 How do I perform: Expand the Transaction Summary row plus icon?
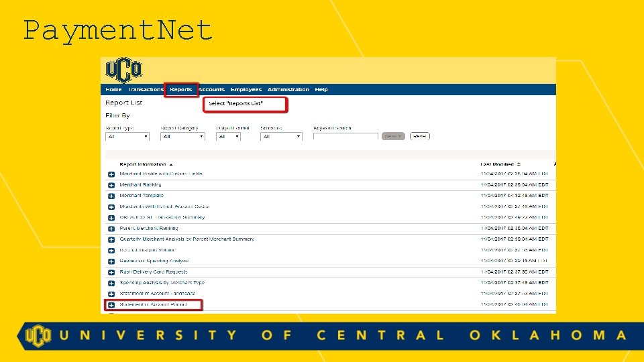point(111,218)
